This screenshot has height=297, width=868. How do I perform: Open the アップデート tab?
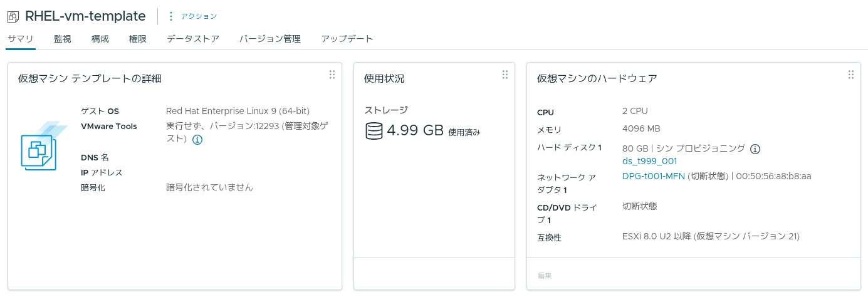347,39
